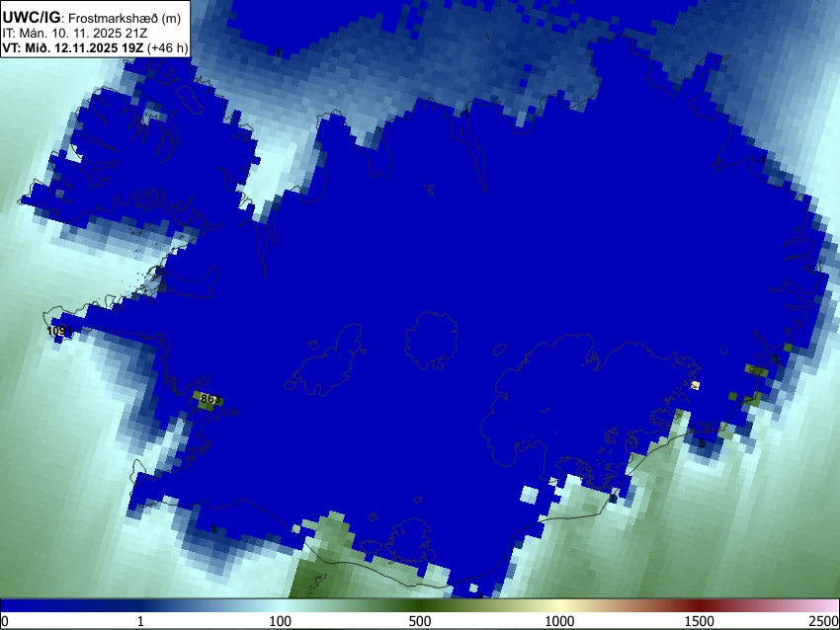
Task: Click the '863' value on the map
Action: (210, 399)
